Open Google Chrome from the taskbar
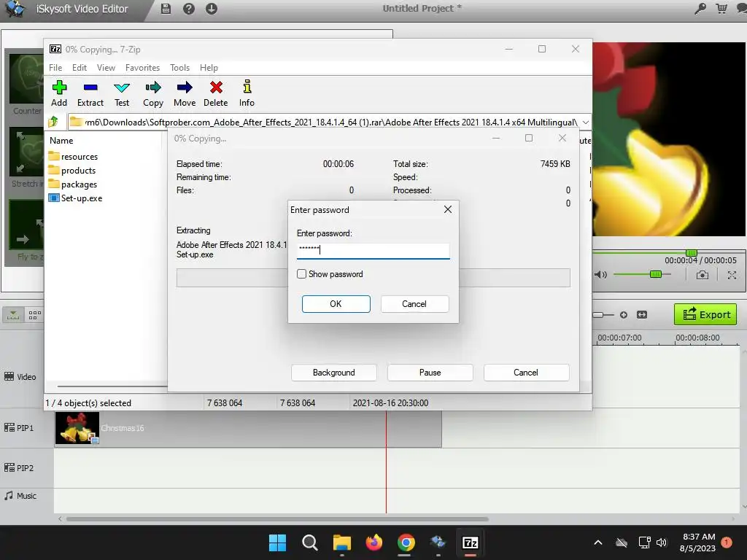The image size is (747, 560). click(406, 542)
